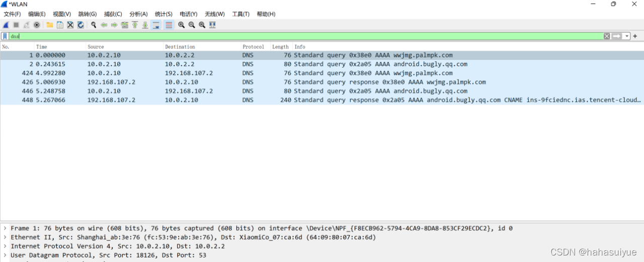This screenshot has width=644, height=262.
Task: Reset text to normal size
Action: [202, 25]
